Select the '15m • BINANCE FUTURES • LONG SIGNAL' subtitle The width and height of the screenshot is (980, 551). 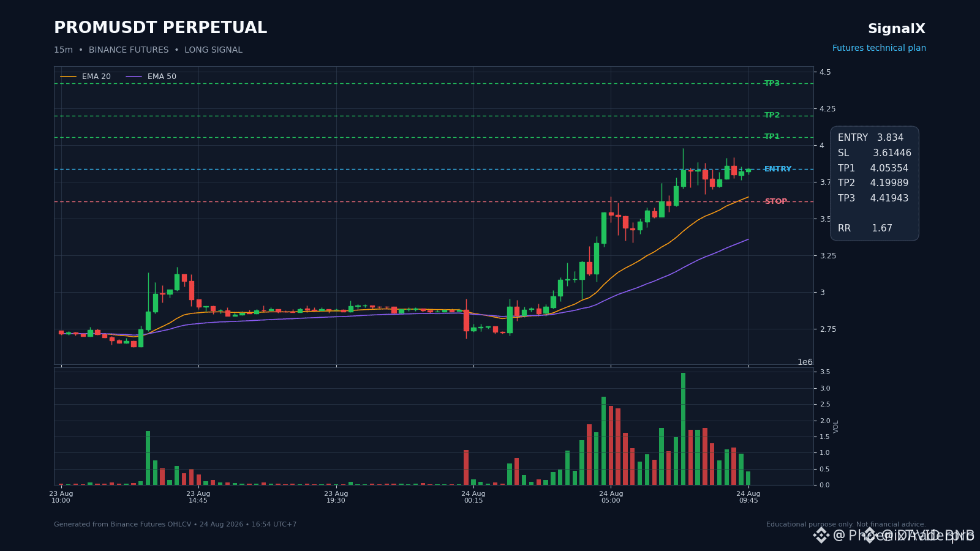[148, 50]
